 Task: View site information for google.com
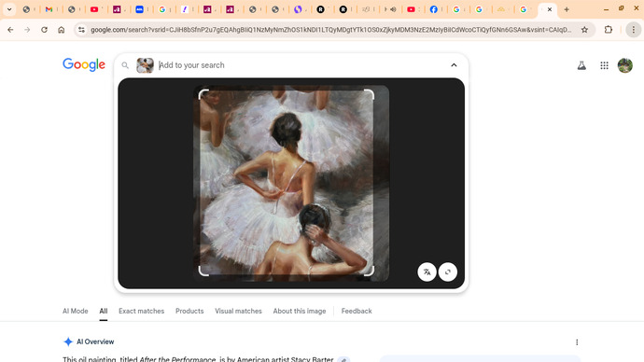click(81, 30)
